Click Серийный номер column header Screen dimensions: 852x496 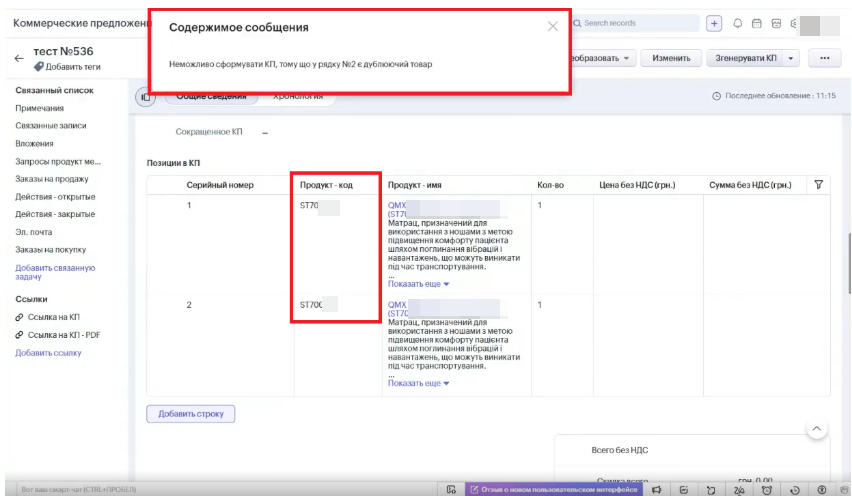pos(220,185)
